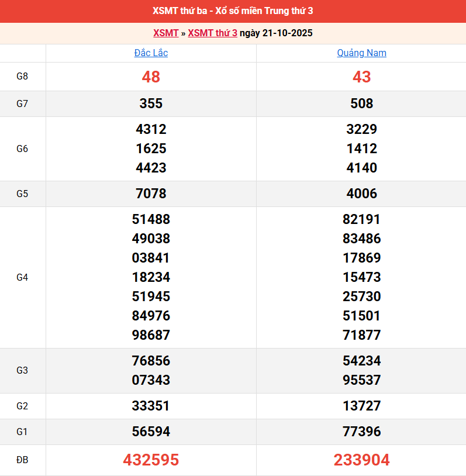Click the G8 result 43 for Quảng Nam
The width and height of the screenshot is (466, 476).
tap(361, 77)
